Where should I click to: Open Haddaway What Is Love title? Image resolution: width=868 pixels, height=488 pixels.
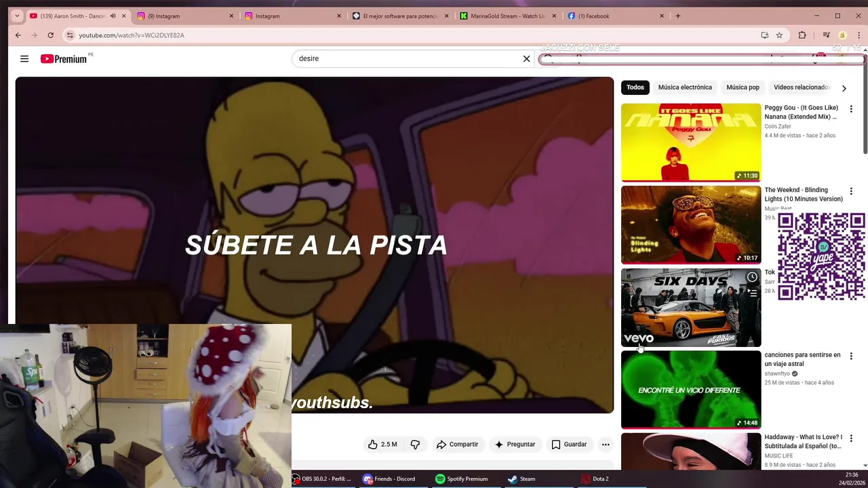point(803,442)
